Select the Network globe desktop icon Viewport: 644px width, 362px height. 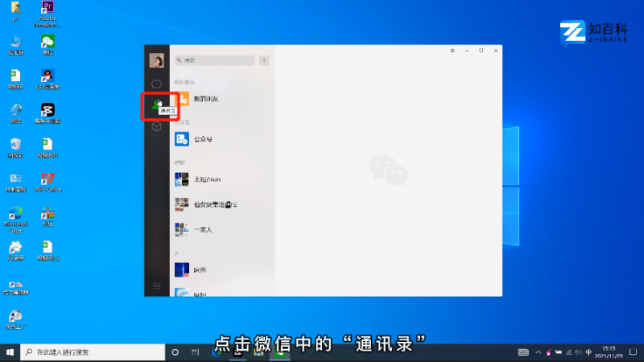click(x=15, y=113)
